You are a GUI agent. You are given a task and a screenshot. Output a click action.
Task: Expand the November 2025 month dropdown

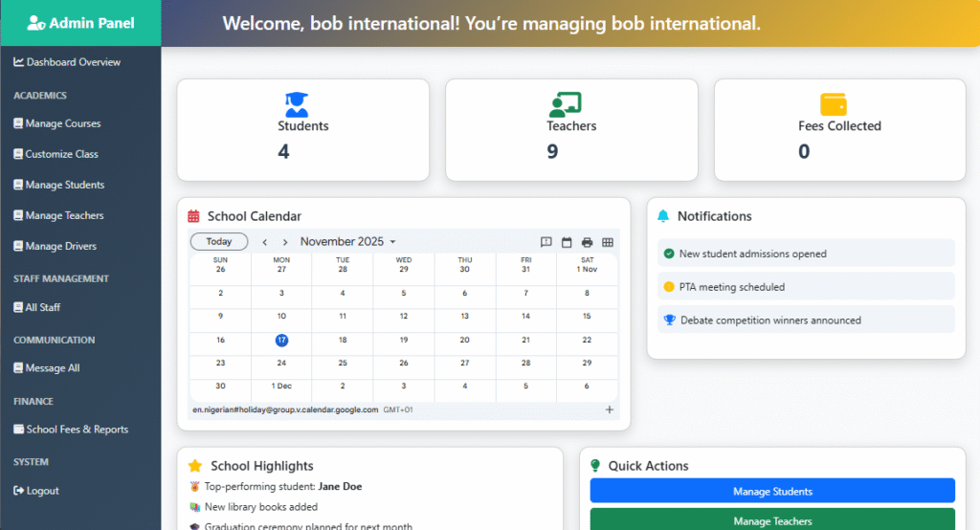pyautogui.click(x=347, y=242)
